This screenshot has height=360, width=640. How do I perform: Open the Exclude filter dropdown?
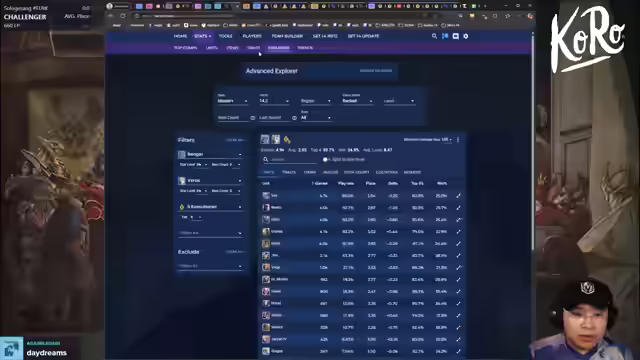(210, 267)
